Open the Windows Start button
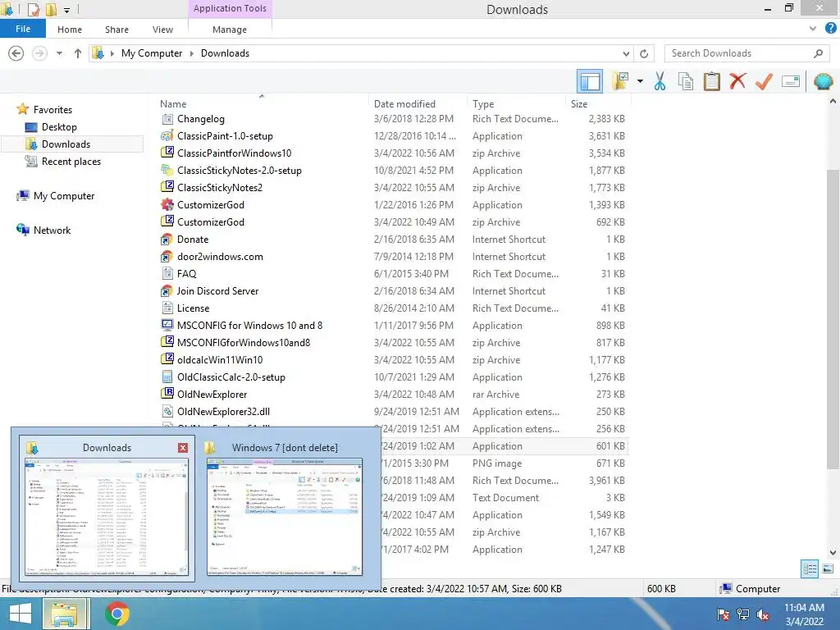Screen dimensions: 840x630 pos(20,614)
